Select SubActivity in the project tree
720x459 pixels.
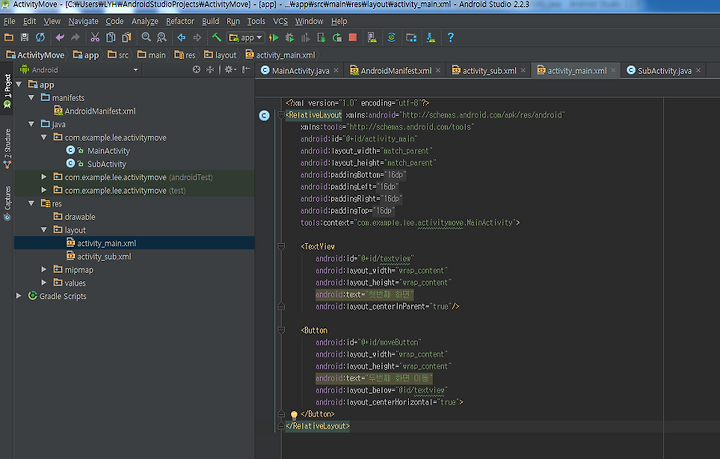tap(107, 164)
